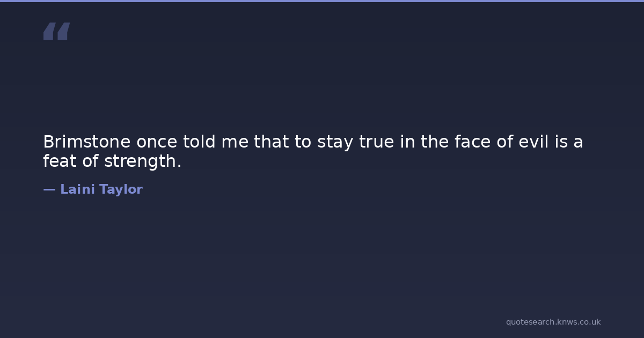
Task: Click the word the before face
Action: (434, 142)
